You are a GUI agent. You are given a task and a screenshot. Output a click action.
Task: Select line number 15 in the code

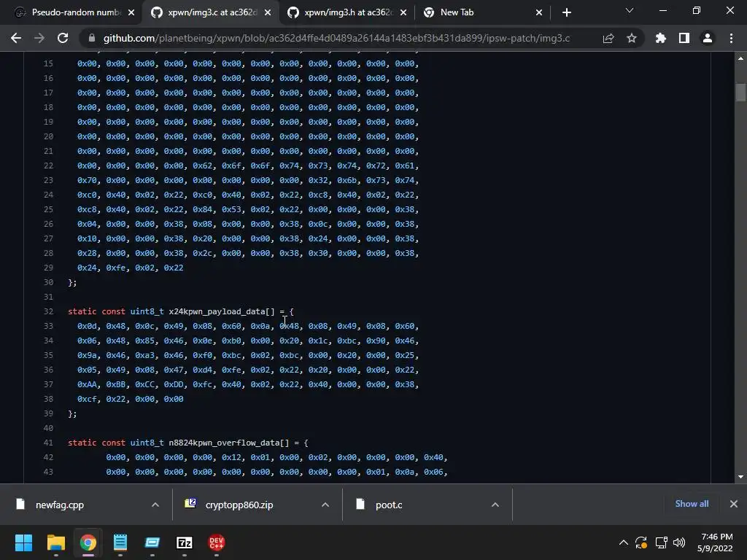48,63
